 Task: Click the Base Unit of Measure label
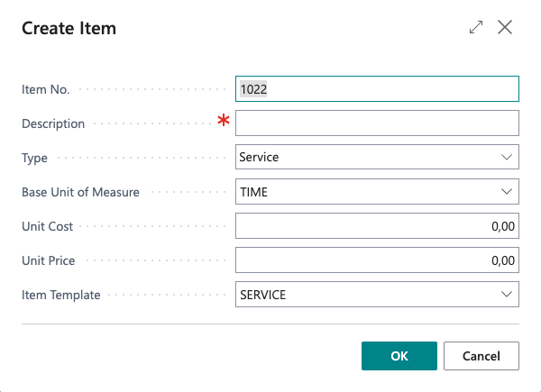[81, 192]
